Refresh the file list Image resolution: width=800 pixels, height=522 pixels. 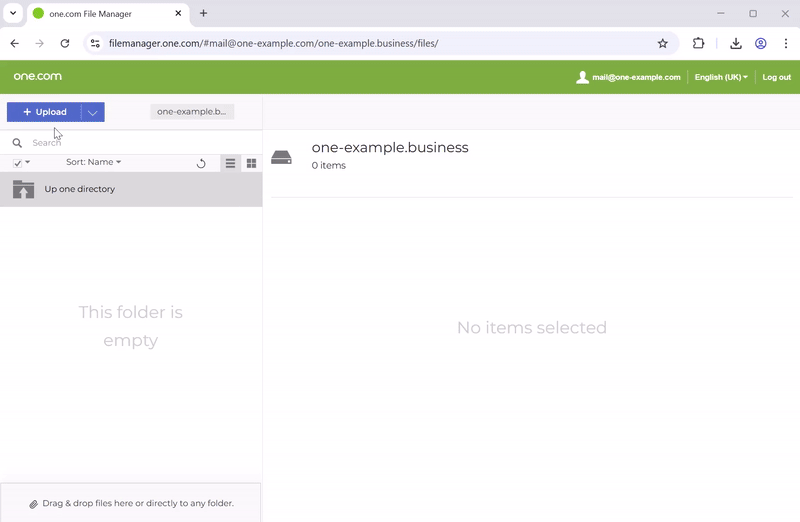point(201,163)
